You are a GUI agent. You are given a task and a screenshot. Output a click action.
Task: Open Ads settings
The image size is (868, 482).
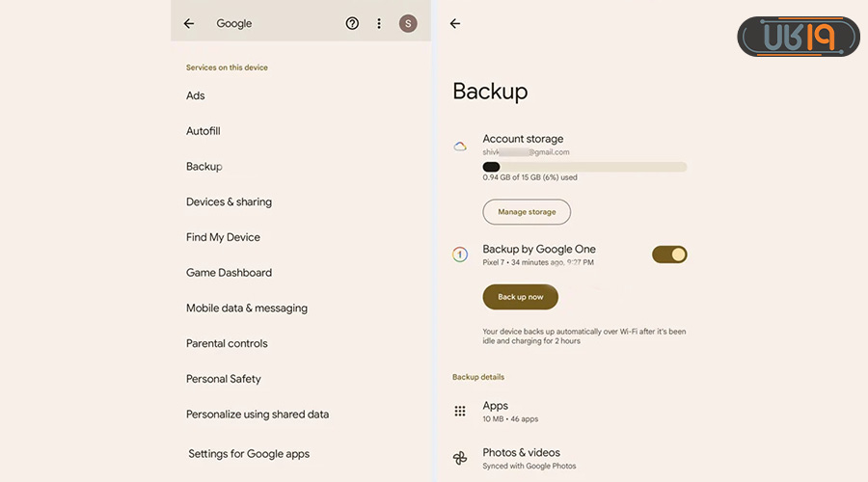click(x=196, y=95)
